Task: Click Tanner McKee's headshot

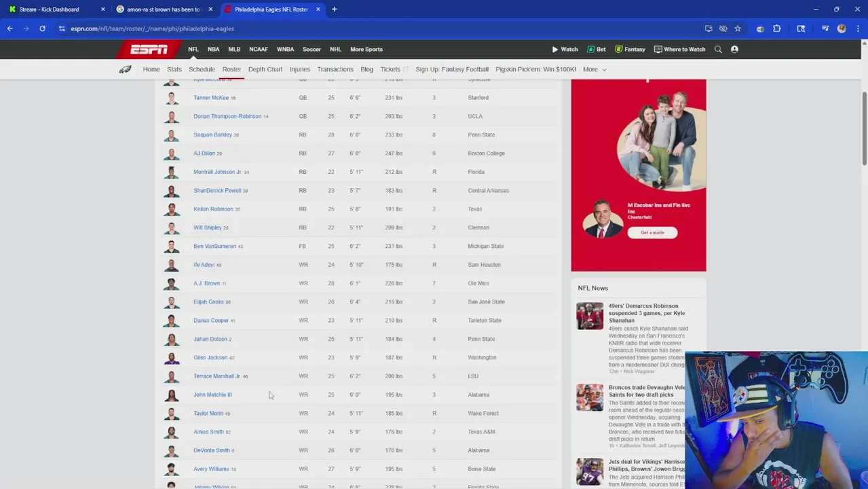Action: pyautogui.click(x=172, y=98)
